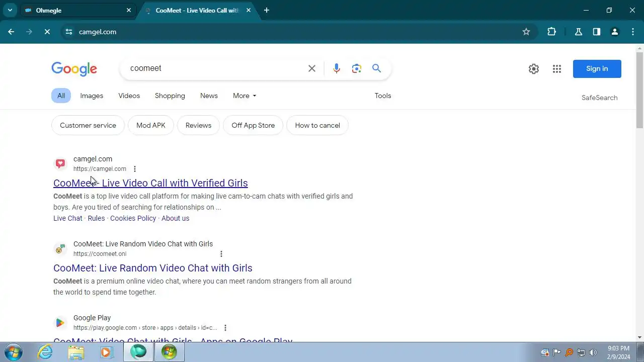Open the tab search dropdown arrow

point(10,10)
